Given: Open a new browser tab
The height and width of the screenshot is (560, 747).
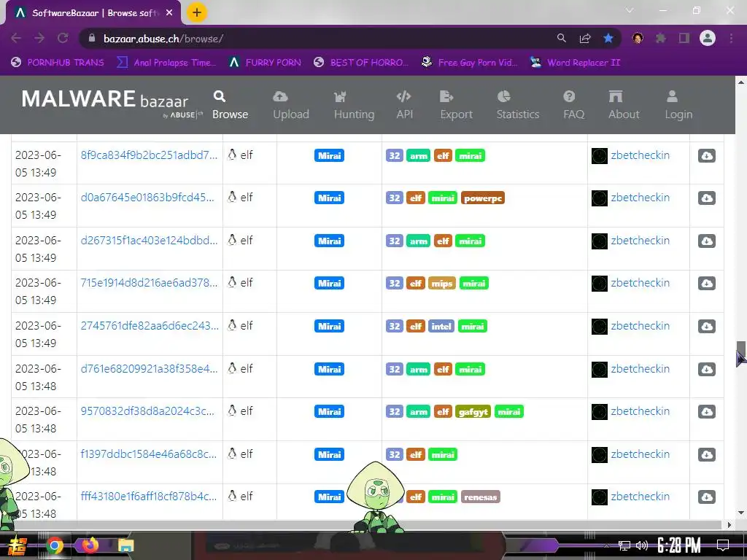Looking at the screenshot, I should pyautogui.click(x=197, y=12).
